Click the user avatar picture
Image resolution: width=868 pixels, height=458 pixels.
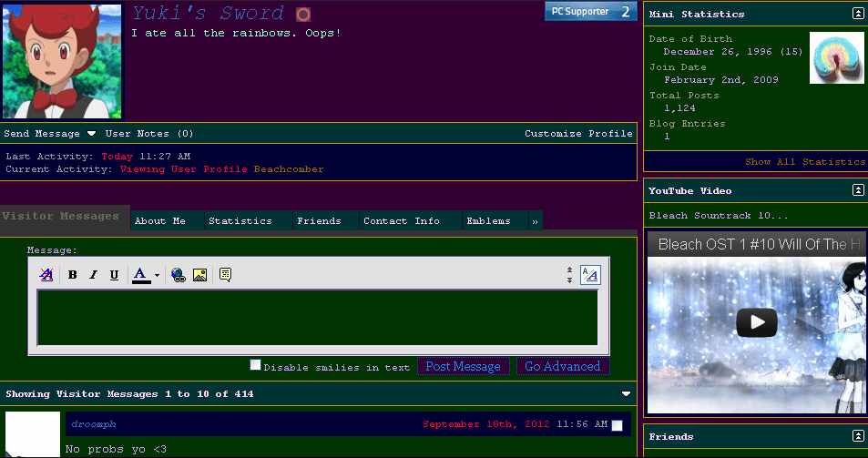[x=62, y=61]
